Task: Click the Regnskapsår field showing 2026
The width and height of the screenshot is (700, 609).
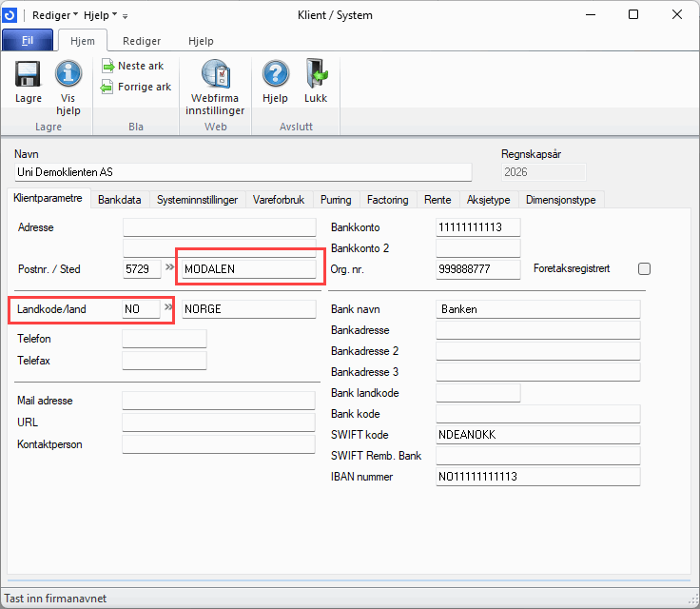Action: point(544,172)
